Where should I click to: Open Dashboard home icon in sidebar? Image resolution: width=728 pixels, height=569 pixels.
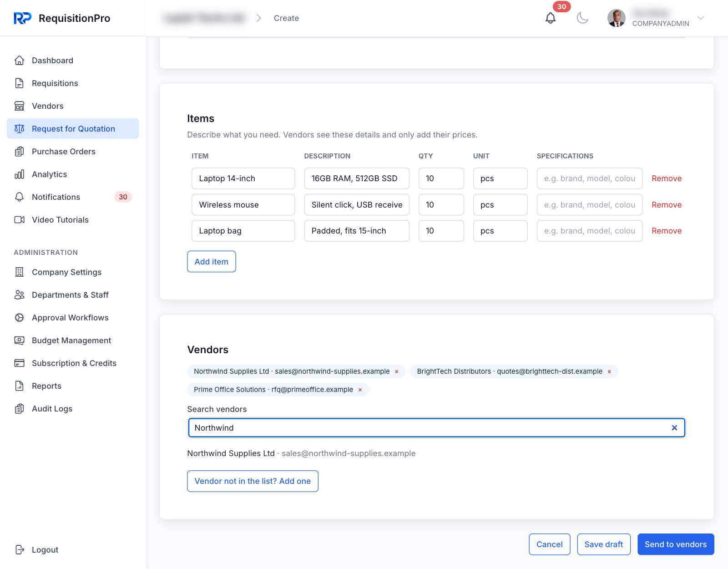pos(19,61)
